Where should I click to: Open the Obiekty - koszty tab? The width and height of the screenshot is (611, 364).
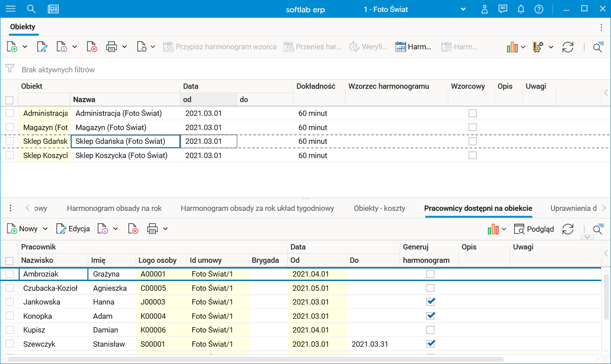click(x=379, y=208)
